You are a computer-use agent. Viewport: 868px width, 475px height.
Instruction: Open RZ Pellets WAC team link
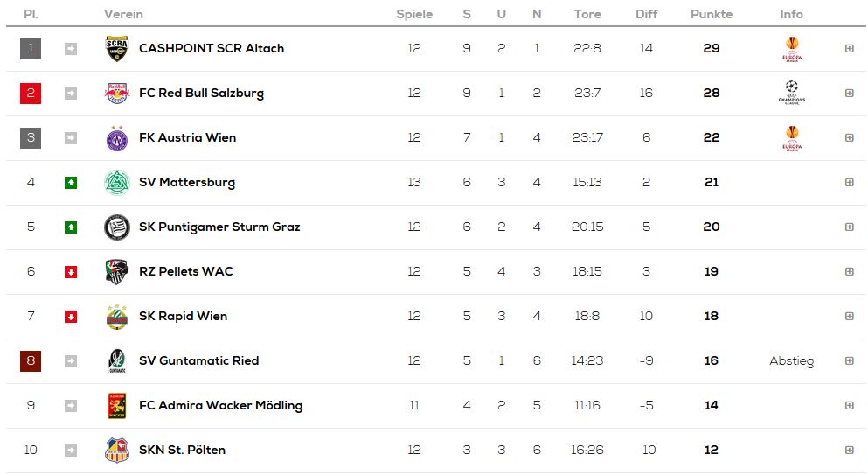click(186, 271)
